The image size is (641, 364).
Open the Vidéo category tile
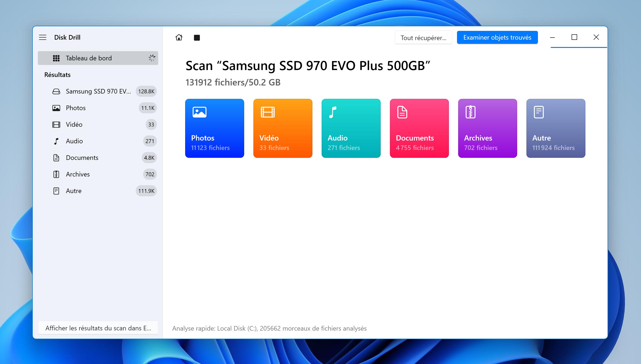pos(283,128)
